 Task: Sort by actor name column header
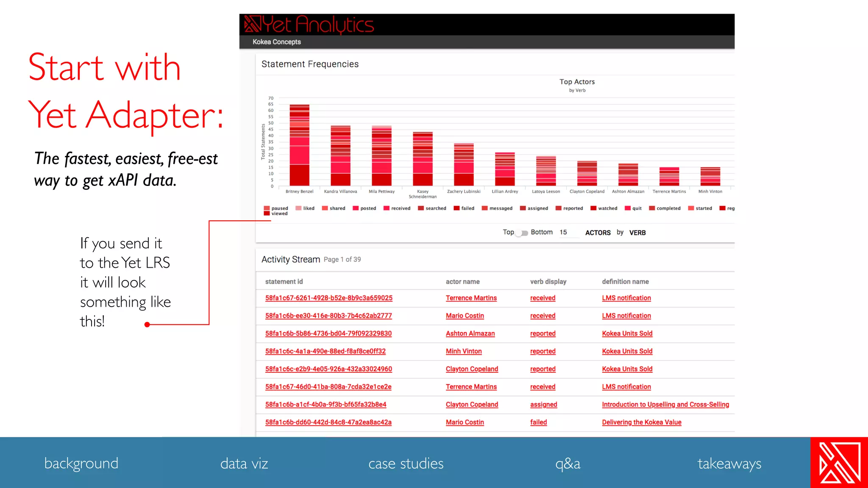(463, 282)
